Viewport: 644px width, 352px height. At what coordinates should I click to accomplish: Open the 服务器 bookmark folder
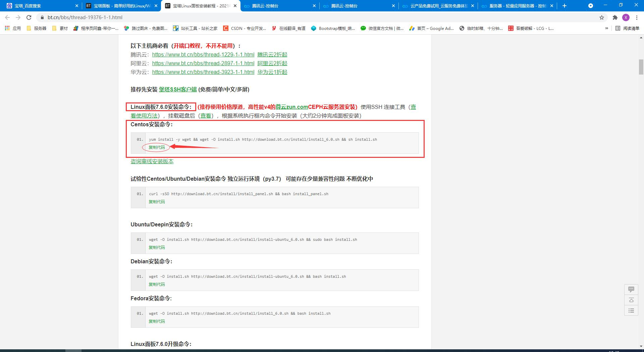(x=36, y=29)
